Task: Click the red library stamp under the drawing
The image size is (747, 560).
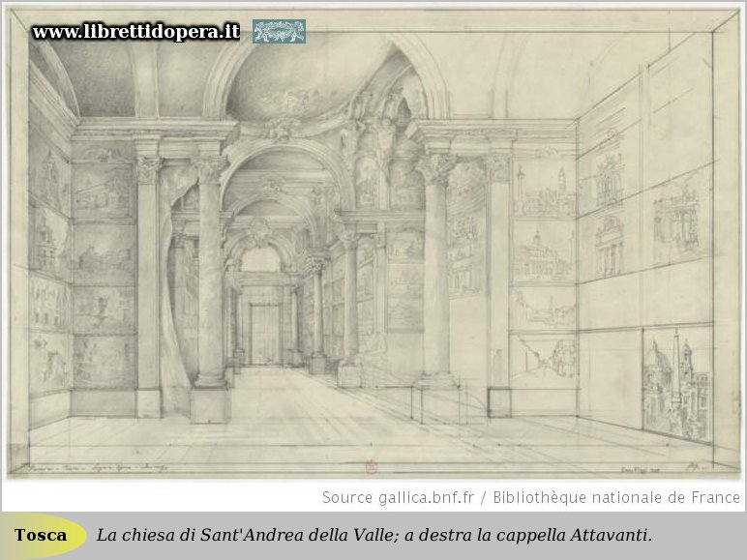Action: [370, 466]
